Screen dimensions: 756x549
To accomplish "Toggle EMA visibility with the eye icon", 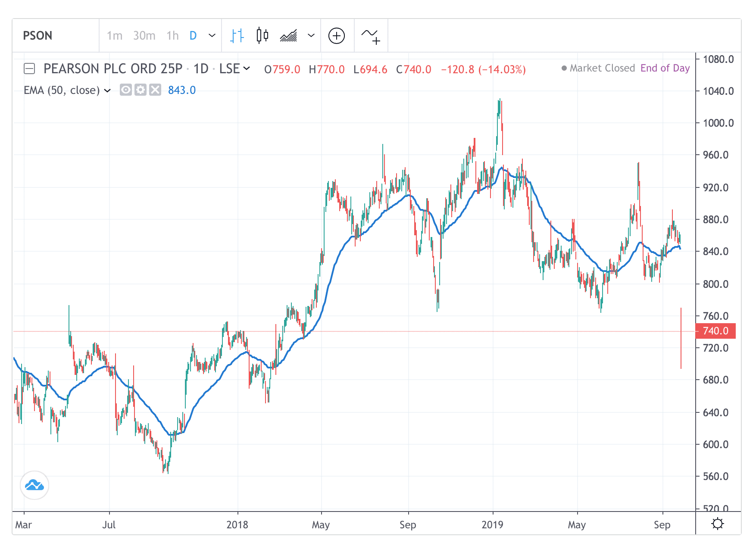I will click(126, 90).
